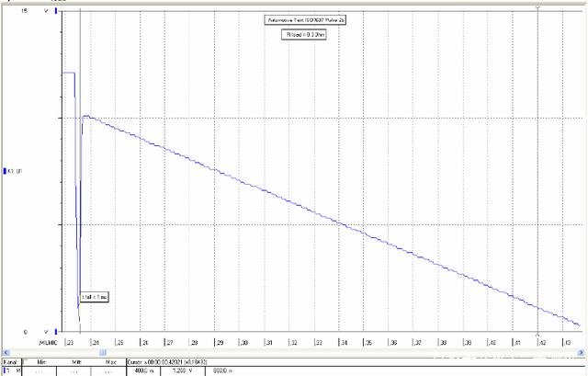
Task: Click the cursor marker at top of graph
Action: pos(537,8)
